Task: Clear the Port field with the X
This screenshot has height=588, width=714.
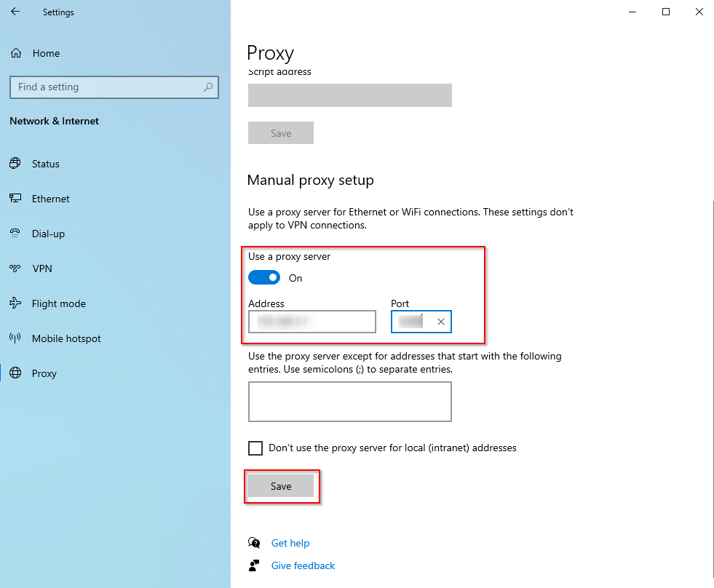Action: pos(440,321)
